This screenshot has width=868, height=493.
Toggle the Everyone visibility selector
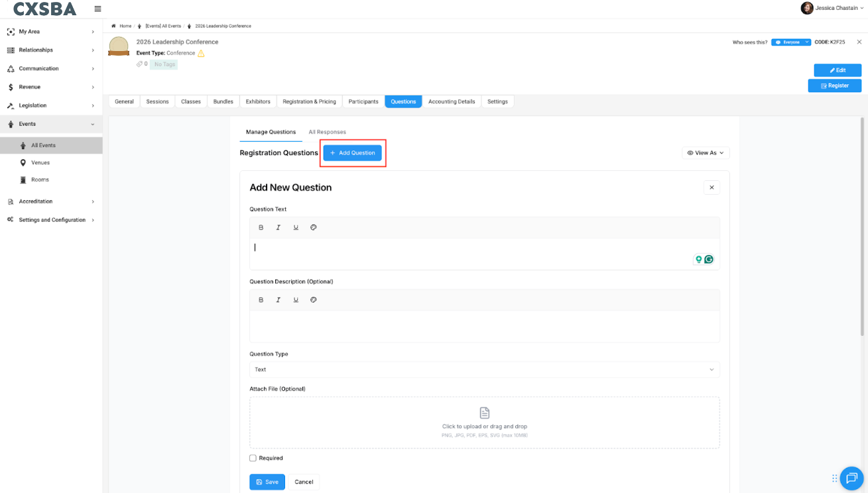click(791, 42)
